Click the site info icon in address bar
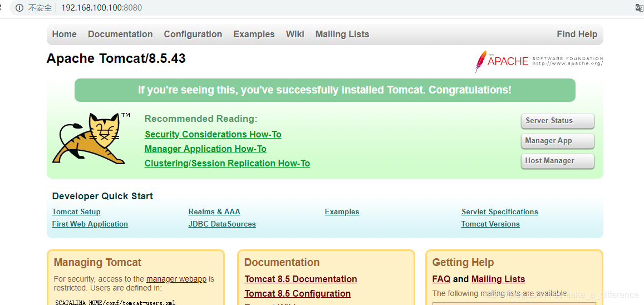Screen dimensions: 644x305 pos(19,8)
